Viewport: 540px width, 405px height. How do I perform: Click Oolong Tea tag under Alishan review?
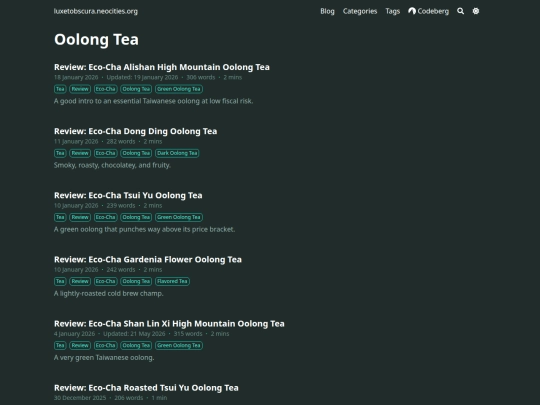tap(136, 89)
